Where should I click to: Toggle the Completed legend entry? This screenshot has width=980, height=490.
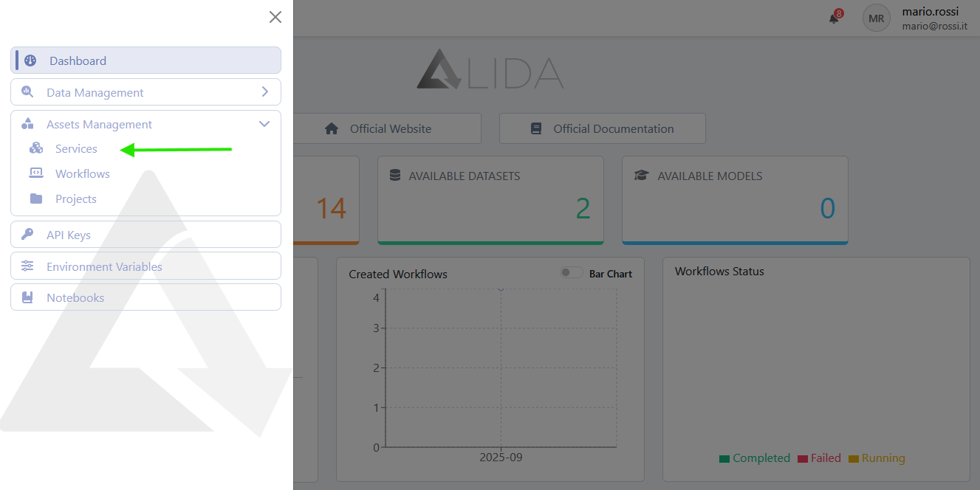click(x=754, y=458)
